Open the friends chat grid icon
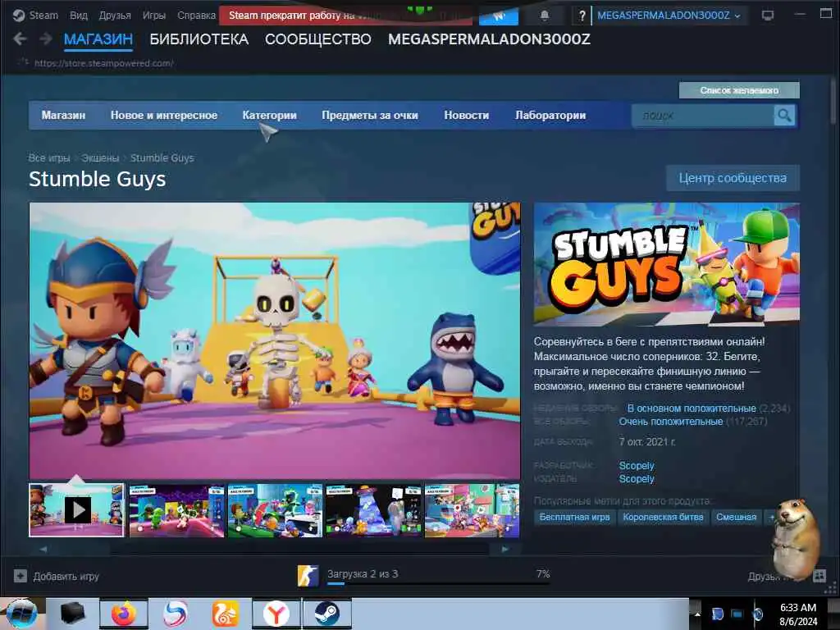Image resolution: width=840 pixels, height=630 pixels. 819,576
